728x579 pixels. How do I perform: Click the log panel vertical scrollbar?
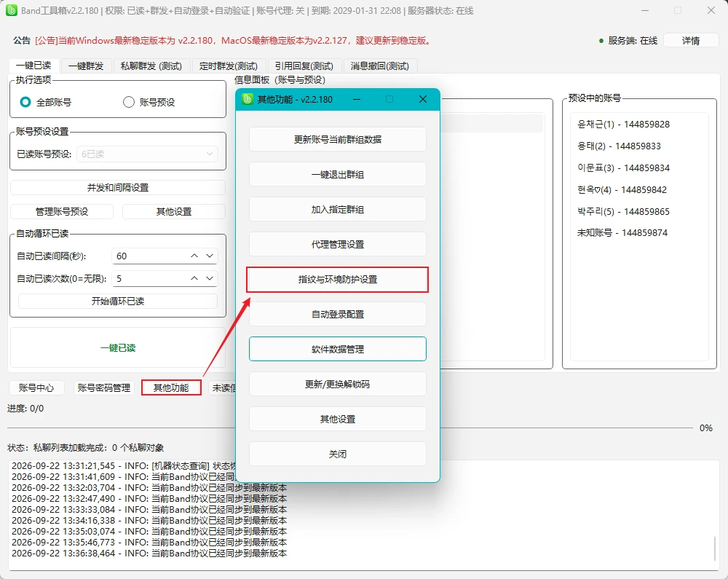click(x=715, y=549)
